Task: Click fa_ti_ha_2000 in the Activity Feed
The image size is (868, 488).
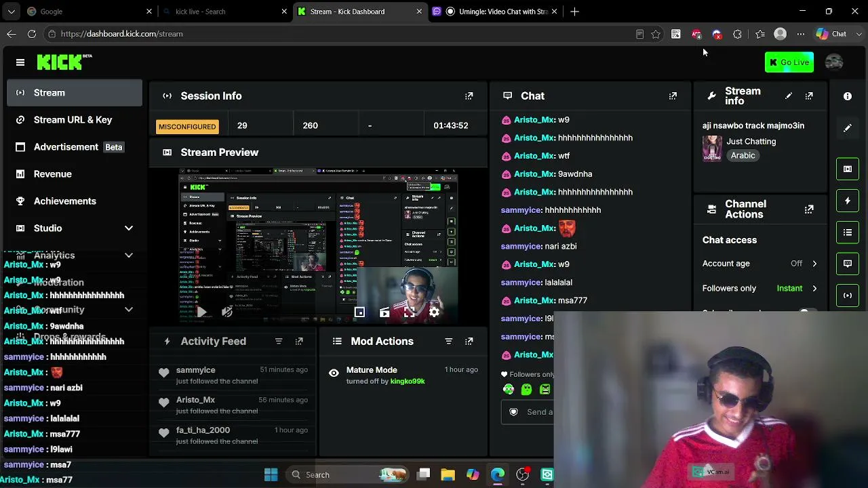Action: tap(203, 430)
